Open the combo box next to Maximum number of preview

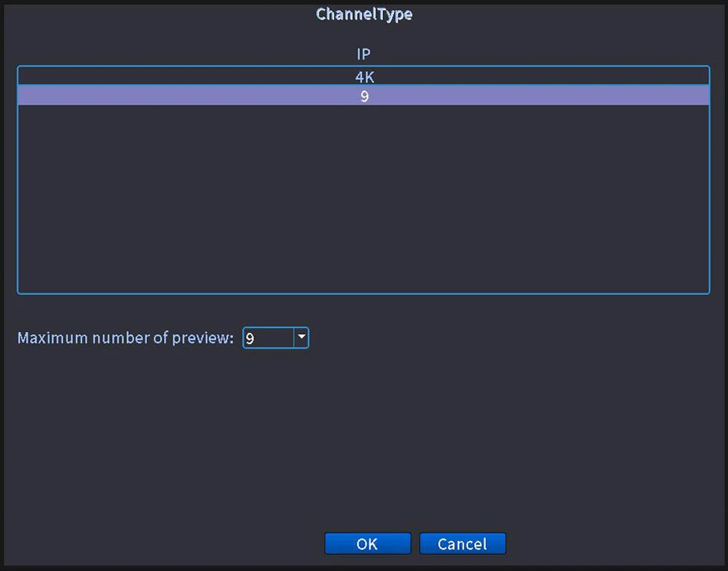click(x=276, y=337)
